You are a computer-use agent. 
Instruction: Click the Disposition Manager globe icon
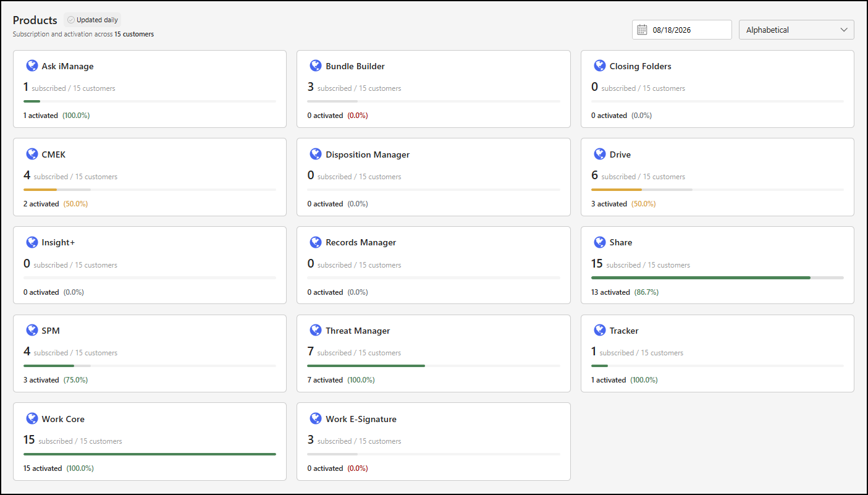coord(316,154)
